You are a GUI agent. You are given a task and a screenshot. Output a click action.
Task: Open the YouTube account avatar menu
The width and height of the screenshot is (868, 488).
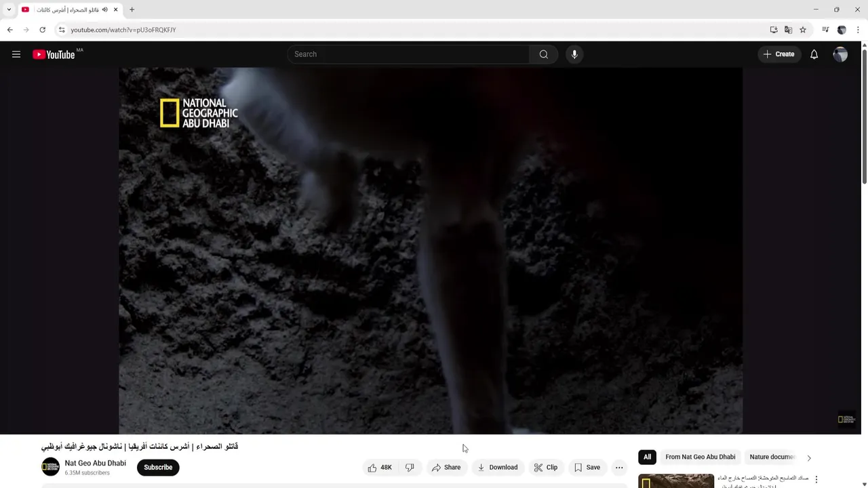(840, 54)
